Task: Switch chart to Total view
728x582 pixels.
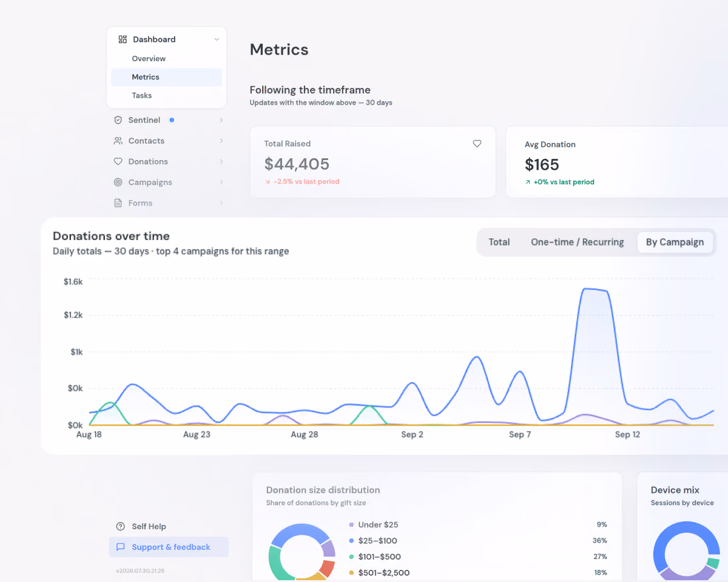Action: click(499, 242)
